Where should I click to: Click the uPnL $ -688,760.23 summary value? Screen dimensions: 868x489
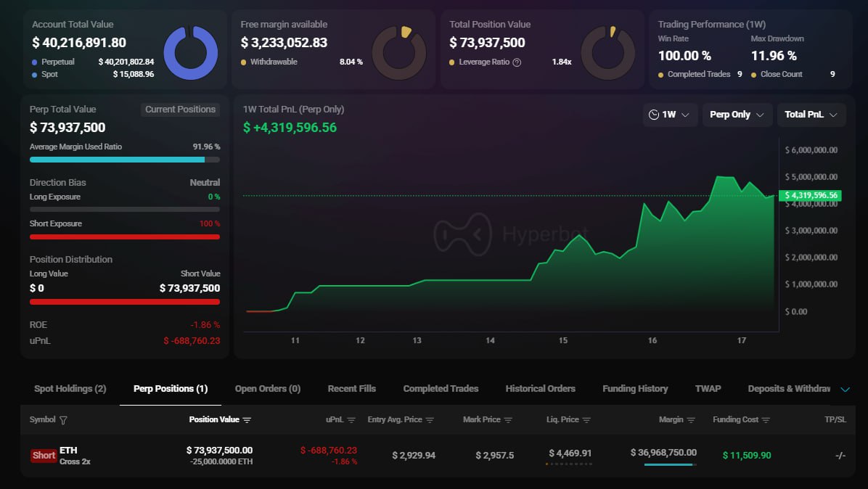tap(192, 341)
